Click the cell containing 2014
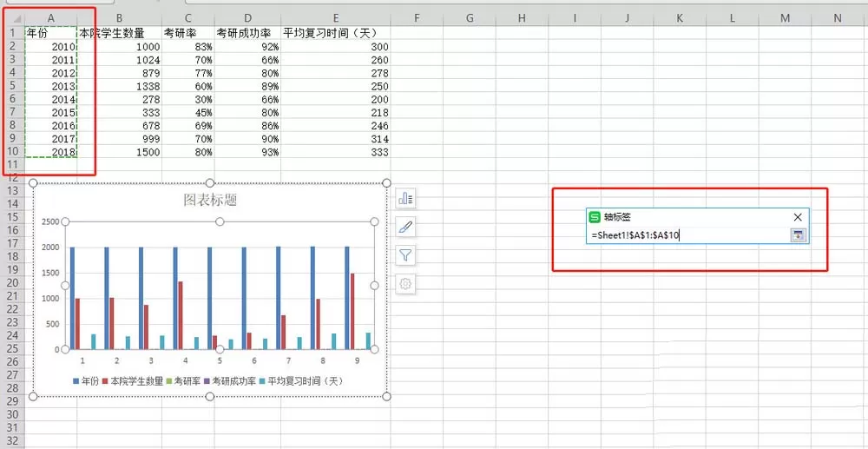The width and height of the screenshot is (868, 449). (x=50, y=99)
